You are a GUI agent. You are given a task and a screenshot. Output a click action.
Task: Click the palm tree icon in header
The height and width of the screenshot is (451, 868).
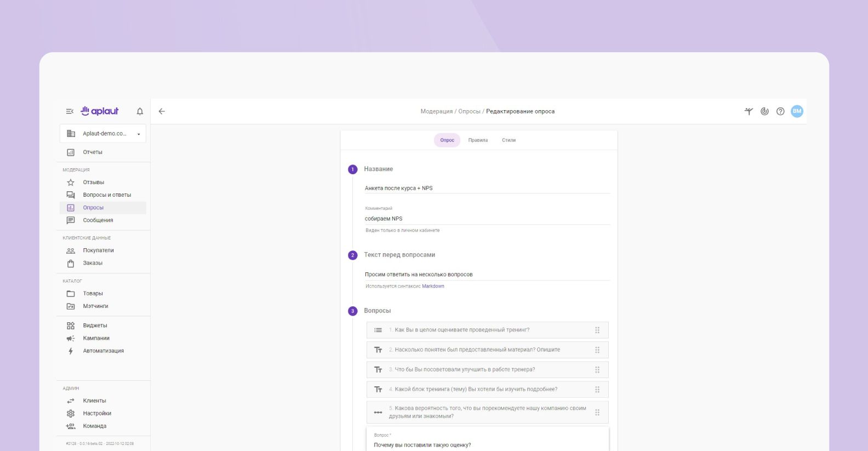pos(749,111)
